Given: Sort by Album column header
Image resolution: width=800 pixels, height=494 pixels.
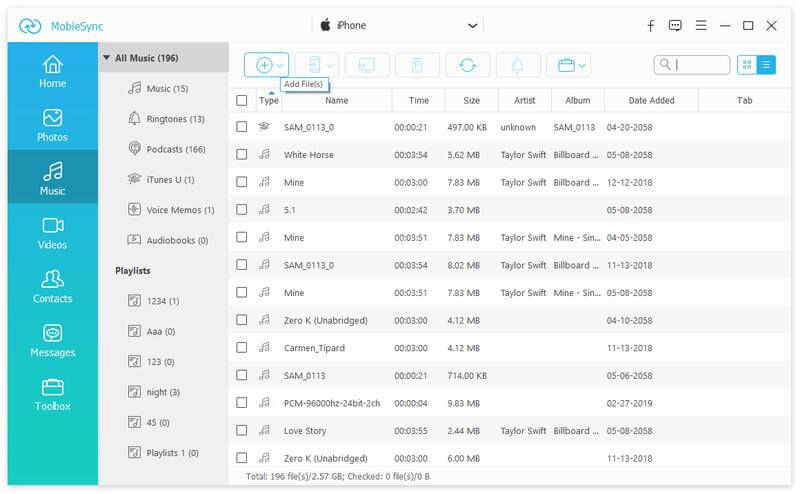Looking at the screenshot, I should click(578, 101).
